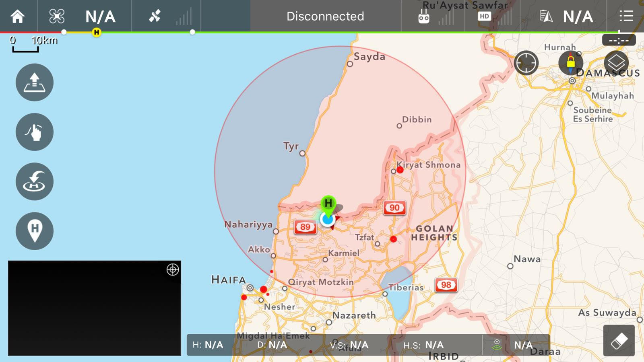Screen dimensions: 644x362
Task: Tap the Haifa city label
Action: click(x=228, y=280)
